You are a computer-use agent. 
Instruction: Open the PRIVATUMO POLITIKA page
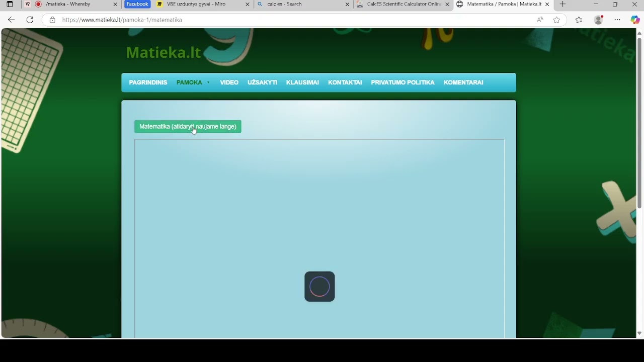(403, 82)
